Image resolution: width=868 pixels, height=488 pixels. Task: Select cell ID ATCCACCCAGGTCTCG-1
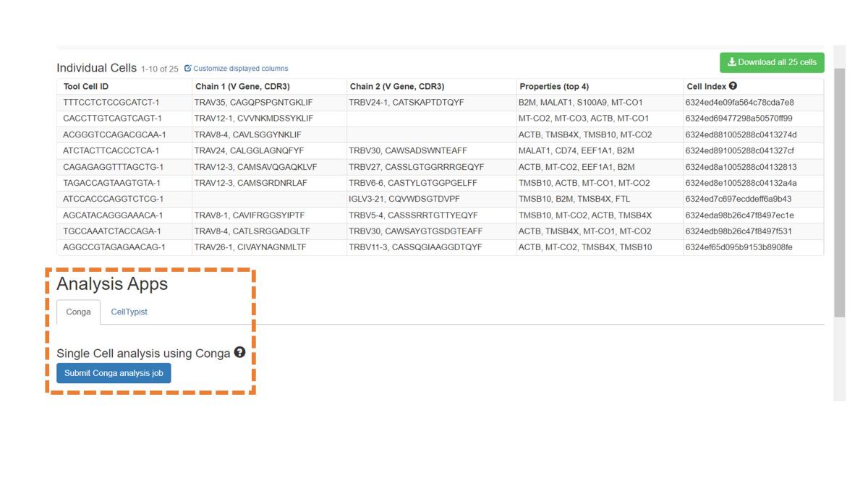coord(113,199)
